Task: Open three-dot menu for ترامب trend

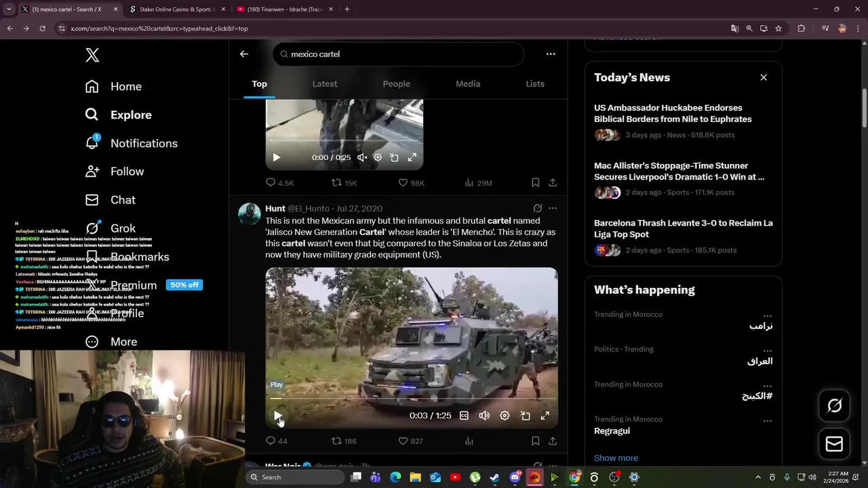Action: click(x=767, y=317)
